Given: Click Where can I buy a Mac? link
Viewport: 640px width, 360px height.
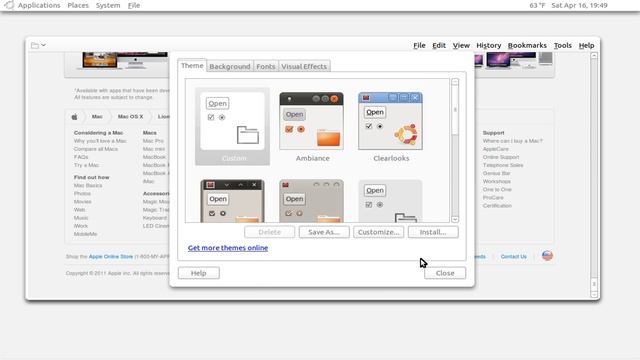Looking at the screenshot, I should (x=513, y=141).
